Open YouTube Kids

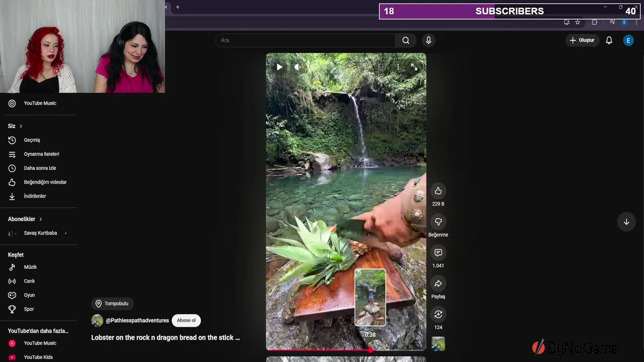coord(38,357)
